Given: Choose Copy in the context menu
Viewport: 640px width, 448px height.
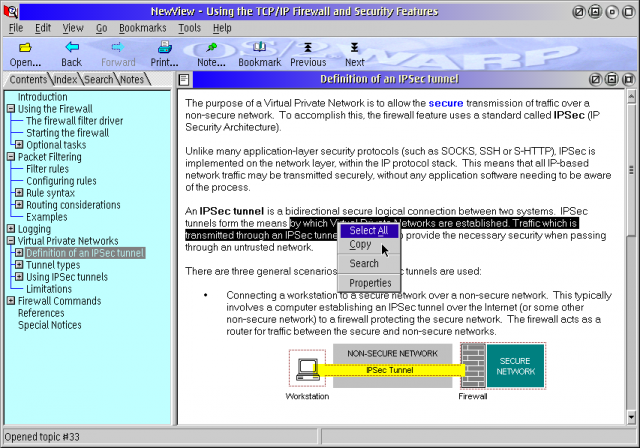Looking at the screenshot, I should [369, 244].
